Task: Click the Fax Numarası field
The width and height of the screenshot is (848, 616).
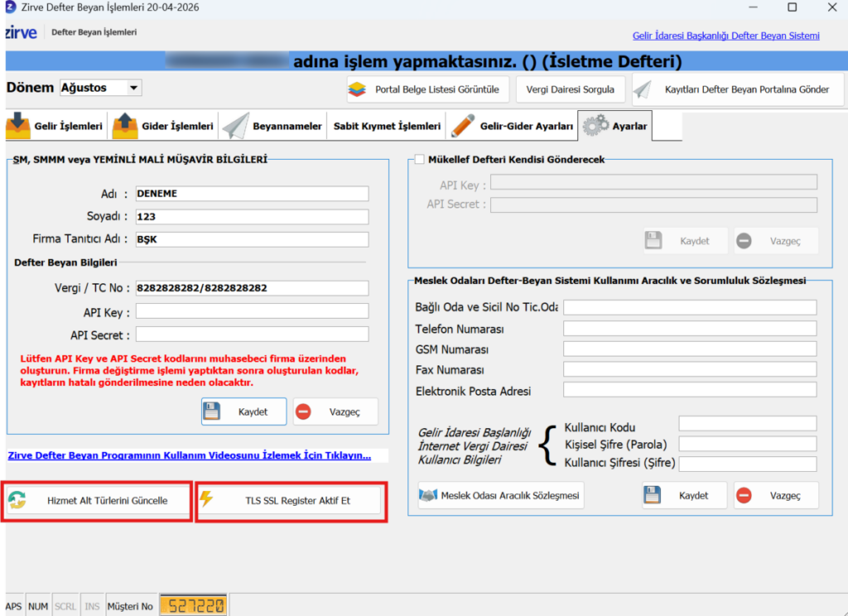Action: coord(690,369)
